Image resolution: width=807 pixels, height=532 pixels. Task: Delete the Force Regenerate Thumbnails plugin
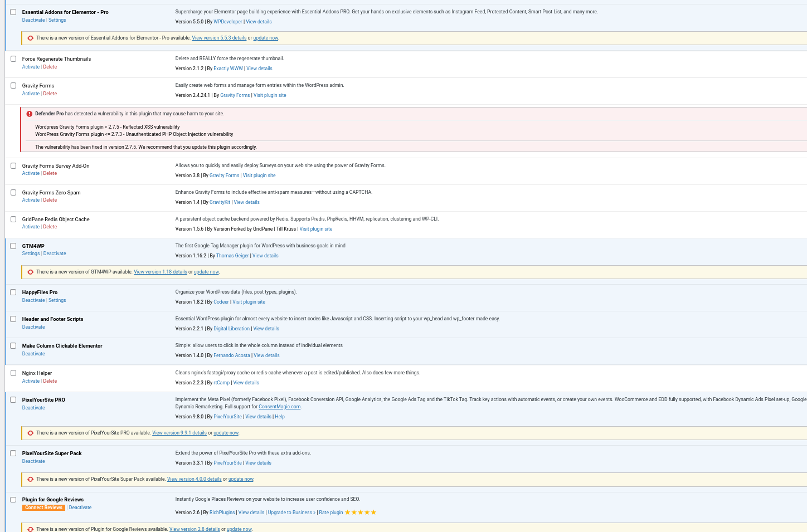(50, 67)
